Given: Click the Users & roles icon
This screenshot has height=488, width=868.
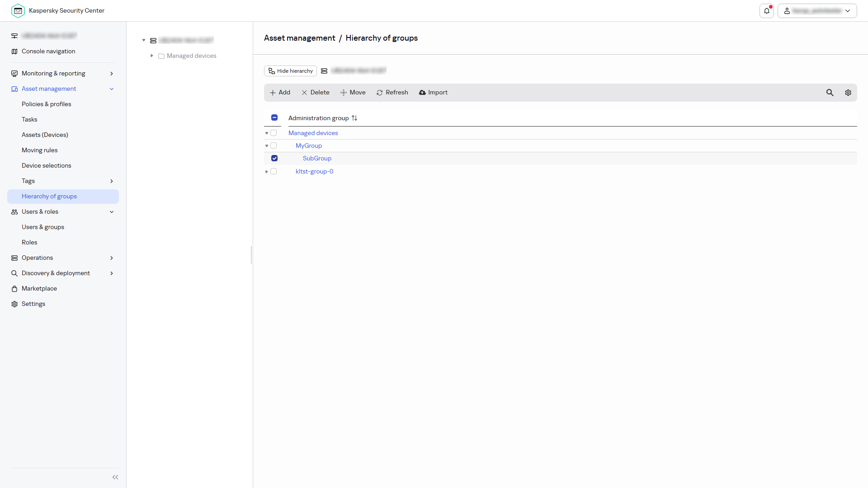Looking at the screenshot, I should click(14, 212).
